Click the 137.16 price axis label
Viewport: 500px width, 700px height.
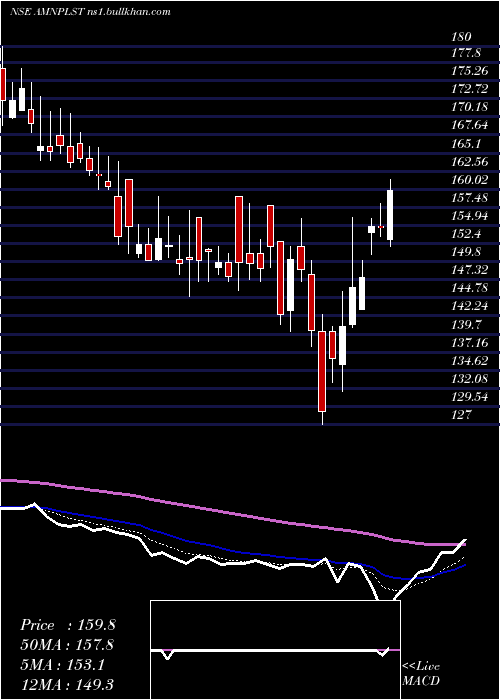pyautogui.click(x=470, y=343)
